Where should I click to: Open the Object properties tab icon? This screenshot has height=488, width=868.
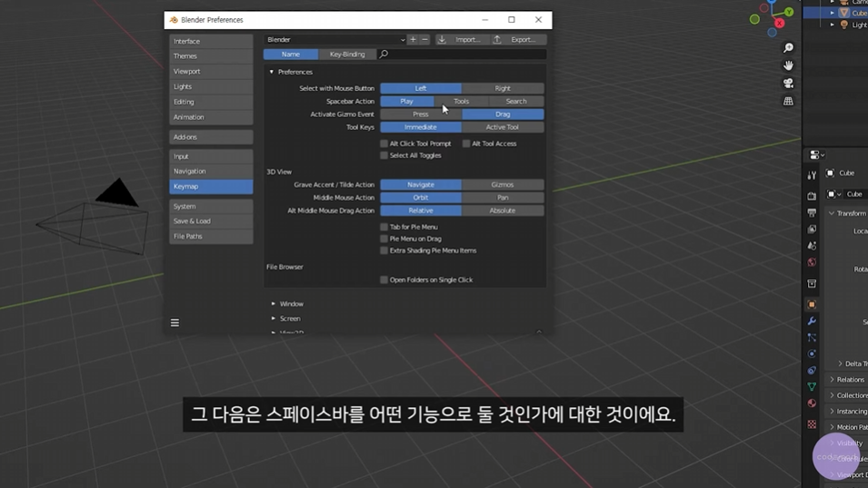click(812, 304)
